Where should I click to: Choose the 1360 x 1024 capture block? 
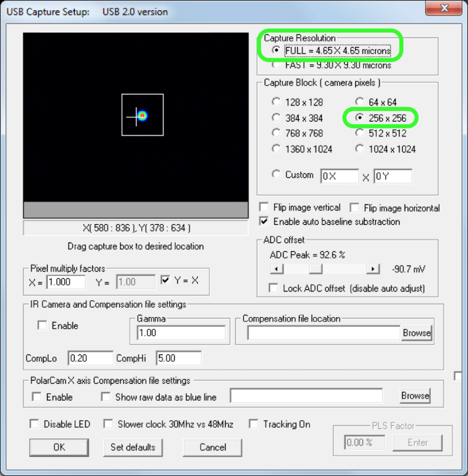276,149
